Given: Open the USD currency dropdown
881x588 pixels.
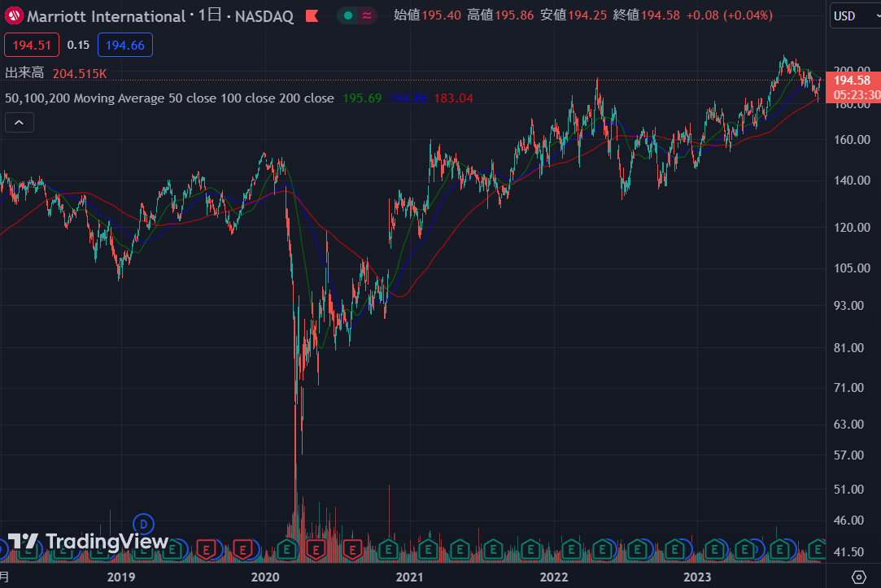Looking at the screenshot, I should pyautogui.click(x=855, y=15).
